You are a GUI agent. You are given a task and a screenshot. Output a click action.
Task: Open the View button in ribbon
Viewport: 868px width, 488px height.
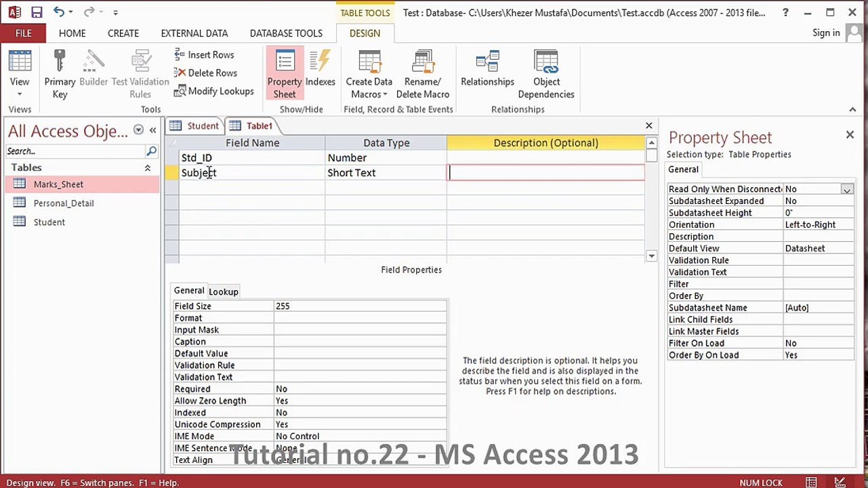20,75
